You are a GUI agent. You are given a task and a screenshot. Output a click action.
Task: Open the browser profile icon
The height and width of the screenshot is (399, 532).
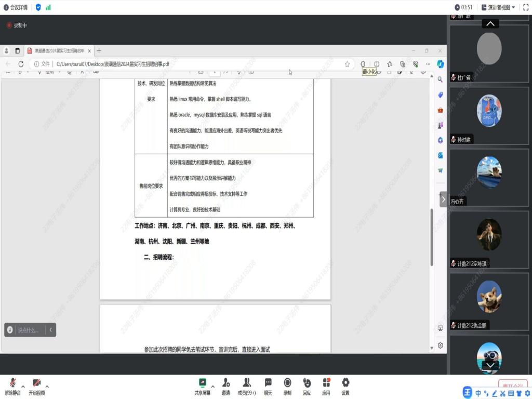tap(6, 51)
